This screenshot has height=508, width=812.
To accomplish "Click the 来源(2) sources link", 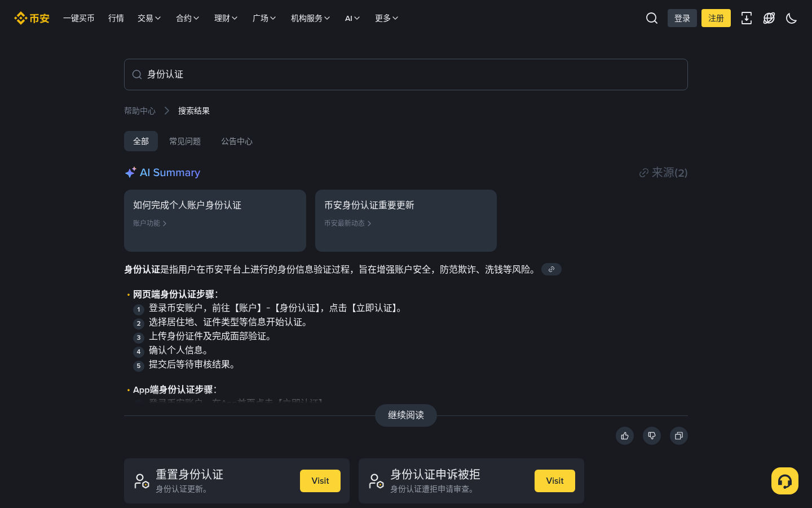I will [x=663, y=173].
